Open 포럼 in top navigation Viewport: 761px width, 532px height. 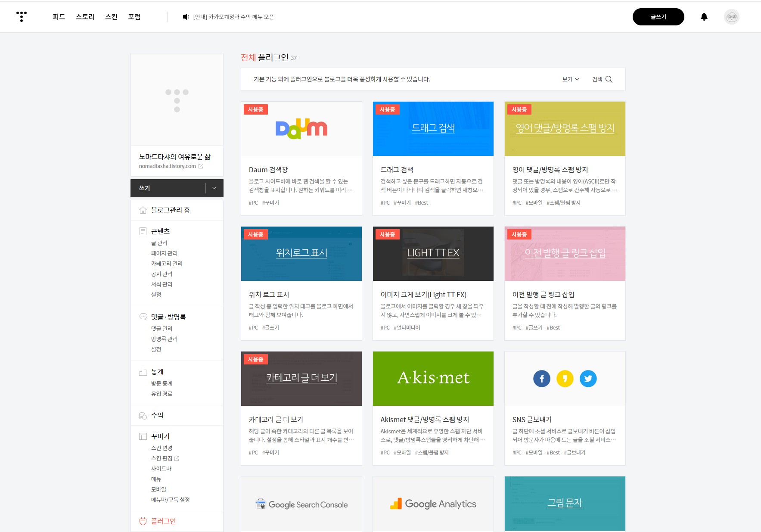134,17
